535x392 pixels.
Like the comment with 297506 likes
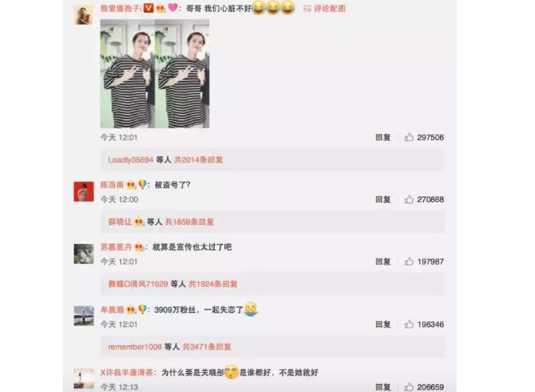point(409,137)
